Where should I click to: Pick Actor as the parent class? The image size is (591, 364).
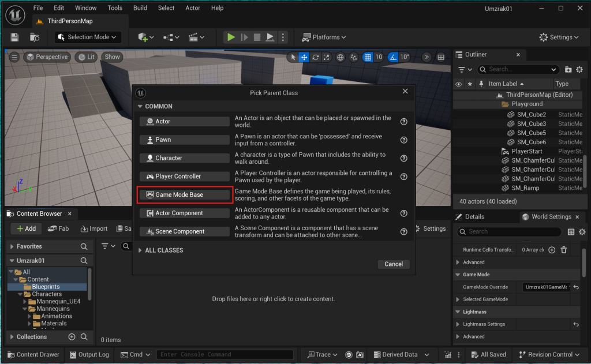point(185,121)
